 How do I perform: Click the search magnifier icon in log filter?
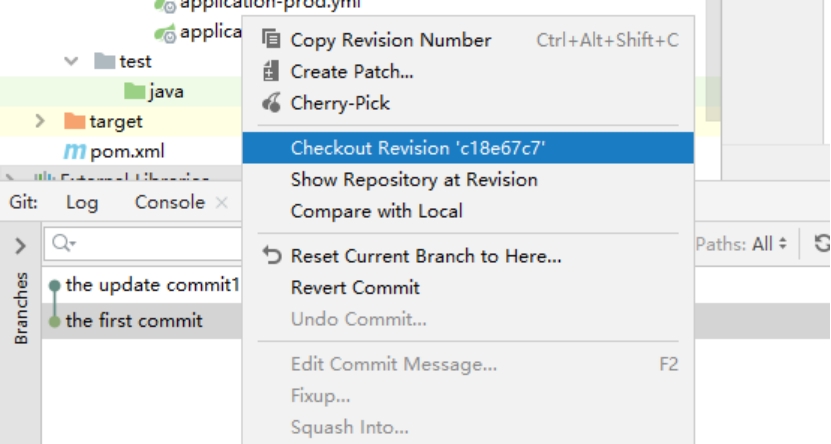tap(64, 244)
